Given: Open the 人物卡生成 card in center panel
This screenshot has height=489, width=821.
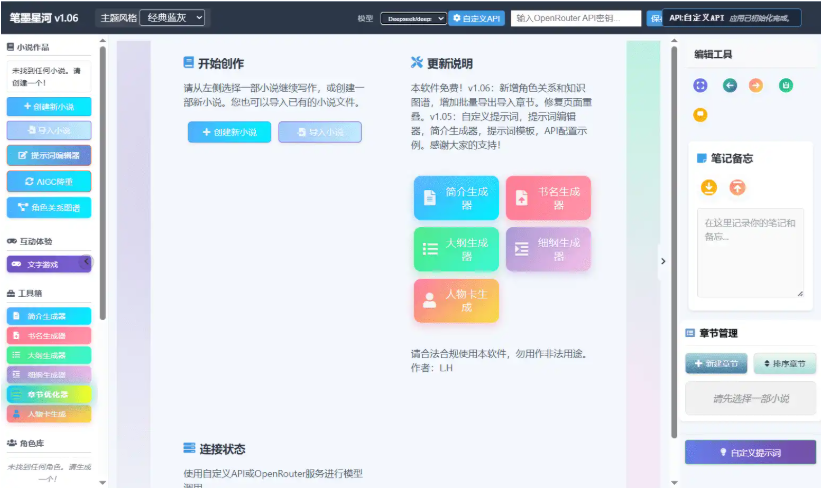Looking at the screenshot, I should tap(456, 301).
